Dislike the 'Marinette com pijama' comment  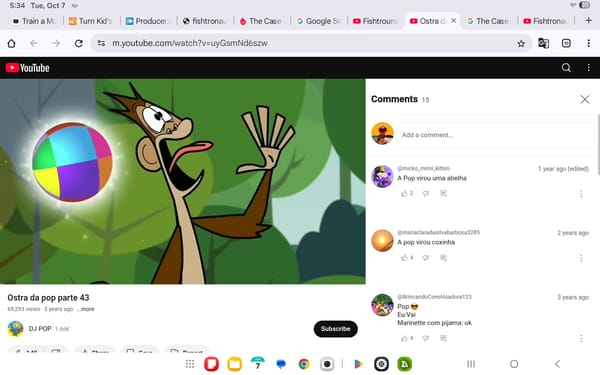click(426, 338)
